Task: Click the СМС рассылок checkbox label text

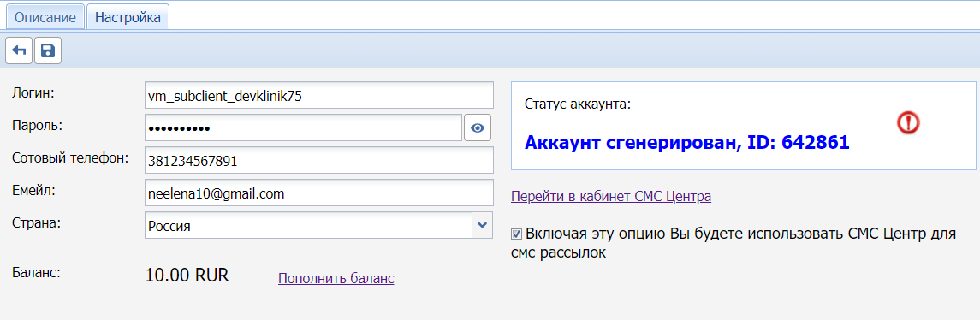Action: point(734,243)
